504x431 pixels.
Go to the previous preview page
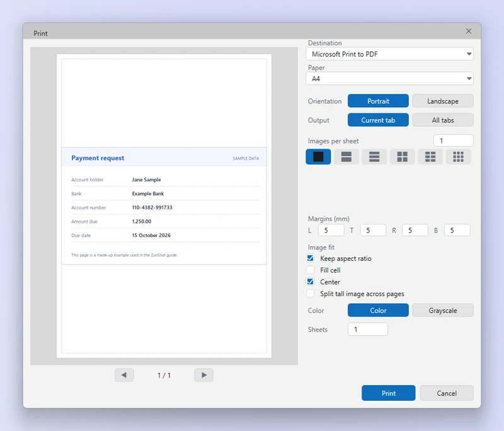pyautogui.click(x=124, y=375)
